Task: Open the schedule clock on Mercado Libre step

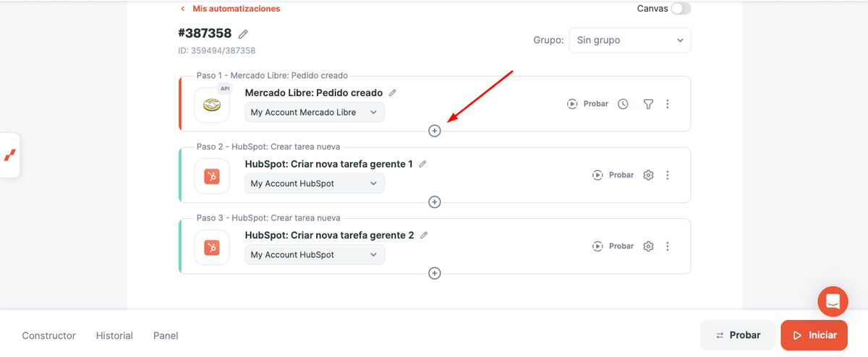Action: [624, 104]
